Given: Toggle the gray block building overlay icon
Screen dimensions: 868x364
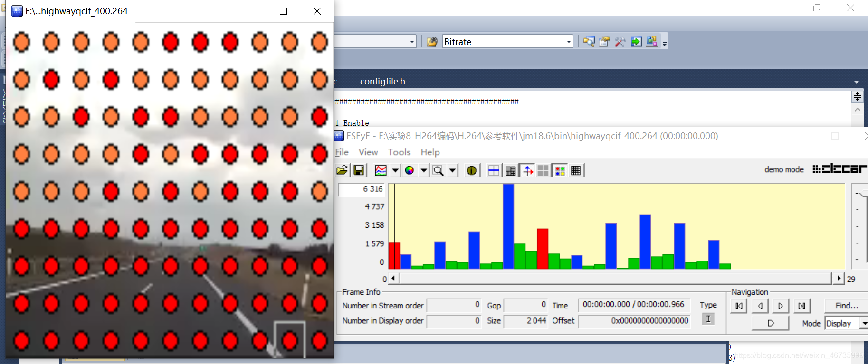Looking at the screenshot, I should click(511, 170).
